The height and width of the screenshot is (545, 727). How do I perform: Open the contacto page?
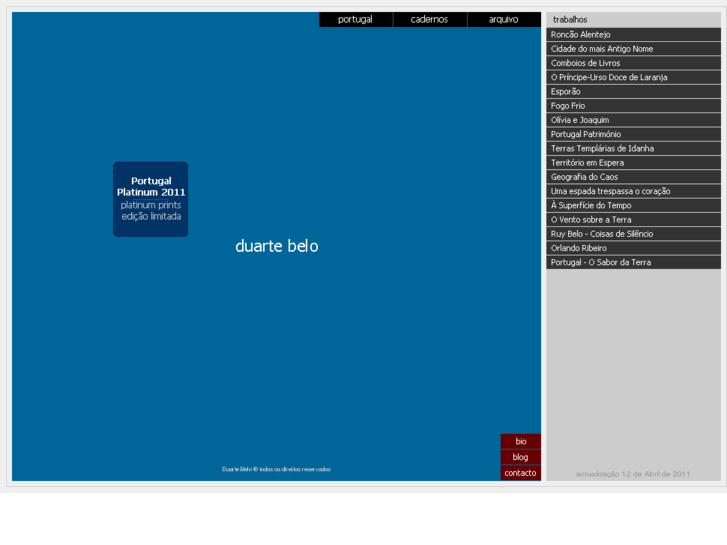pos(521,473)
